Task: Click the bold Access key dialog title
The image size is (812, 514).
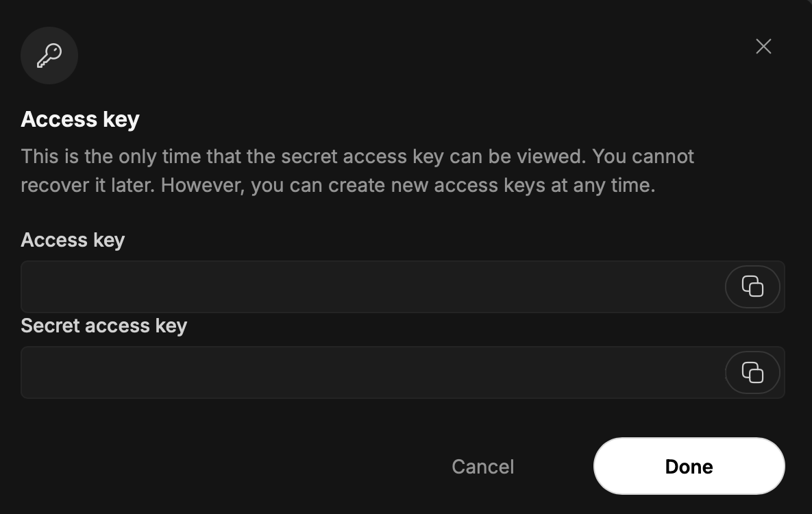Action: pyautogui.click(x=80, y=120)
